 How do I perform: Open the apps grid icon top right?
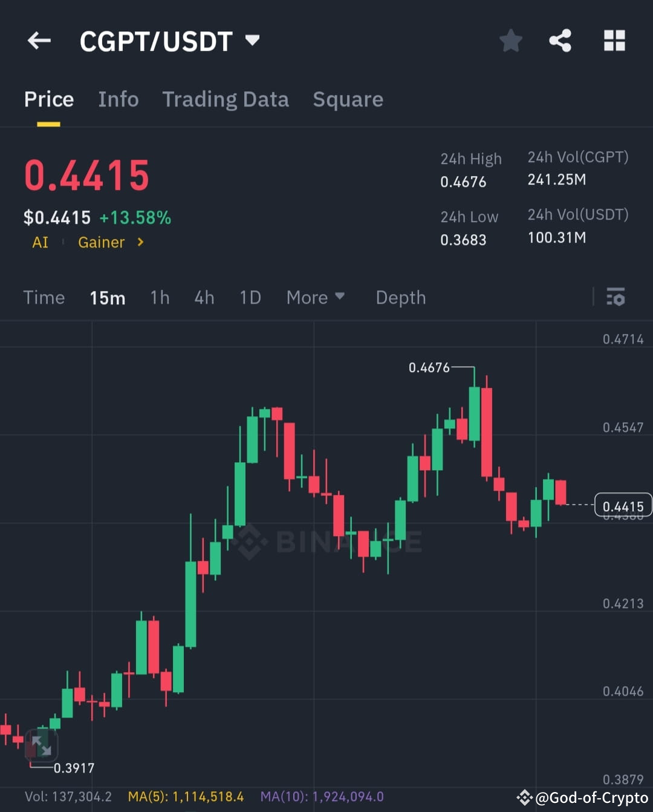point(614,40)
